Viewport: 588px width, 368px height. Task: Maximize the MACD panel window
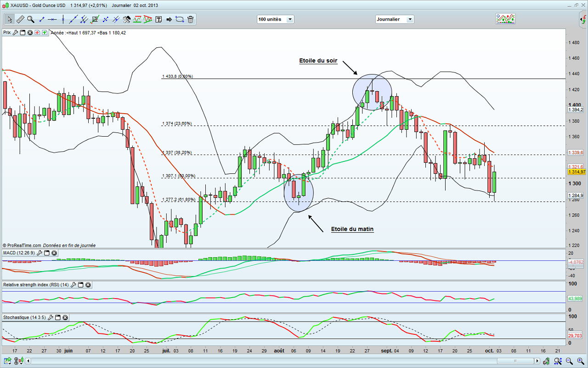coord(47,253)
